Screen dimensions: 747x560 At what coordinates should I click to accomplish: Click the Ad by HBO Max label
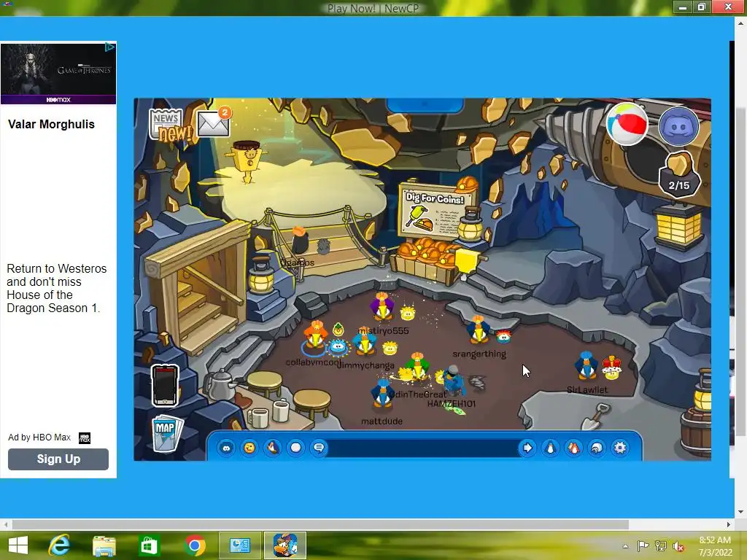click(x=39, y=437)
